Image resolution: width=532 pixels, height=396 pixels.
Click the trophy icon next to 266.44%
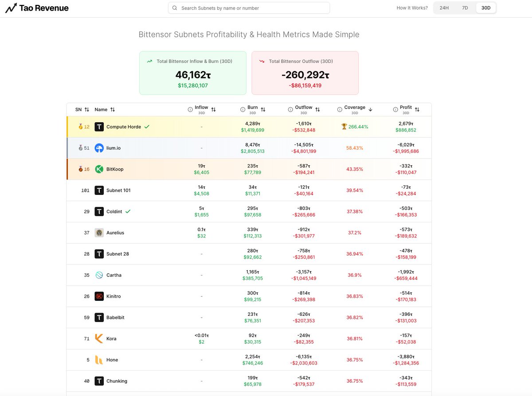point(344,127)
